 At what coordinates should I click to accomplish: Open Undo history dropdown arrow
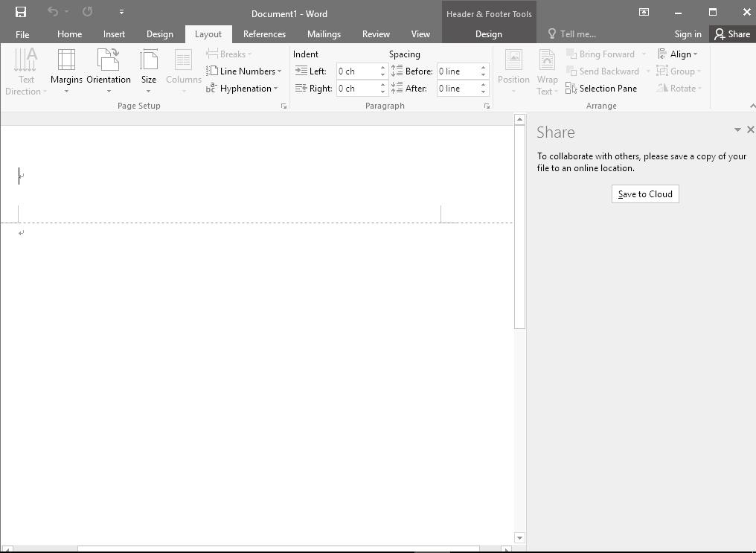coord(66,12)
